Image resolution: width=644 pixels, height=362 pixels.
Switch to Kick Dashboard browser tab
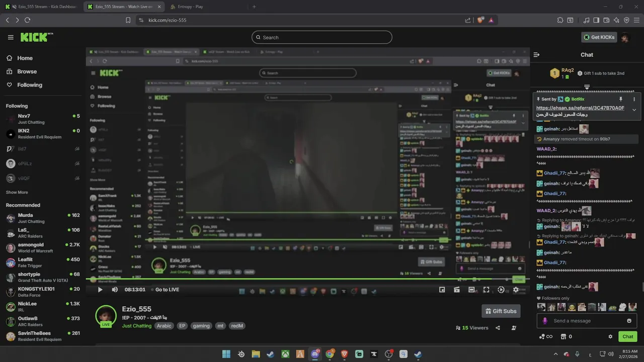coord(40,7)
